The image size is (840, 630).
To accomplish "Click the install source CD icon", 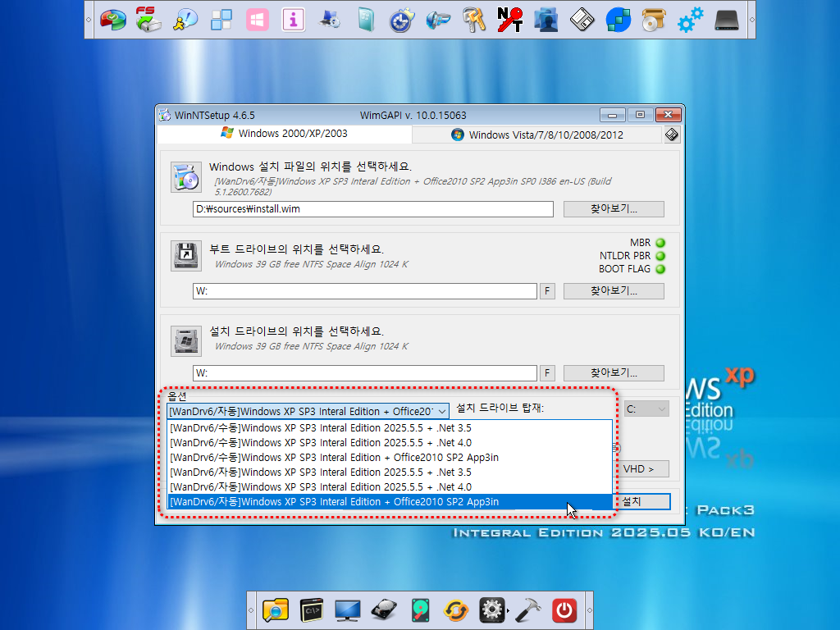I will point(186,177).
